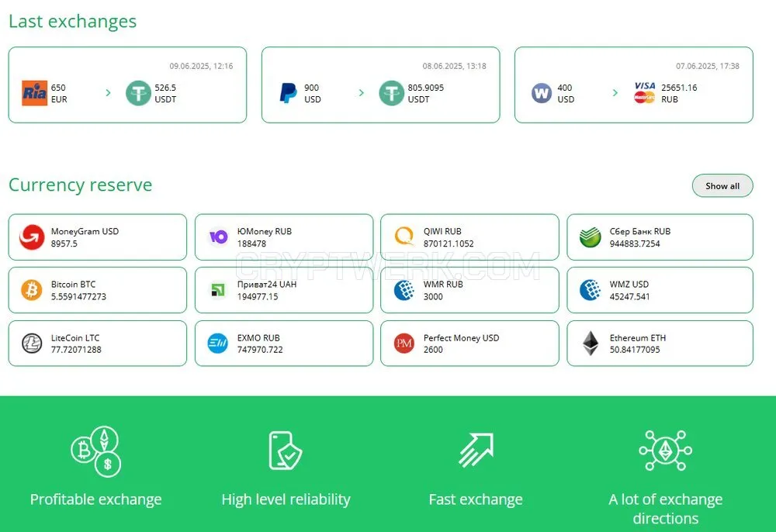Select the WMR RUB label

[x=443, y=285]
